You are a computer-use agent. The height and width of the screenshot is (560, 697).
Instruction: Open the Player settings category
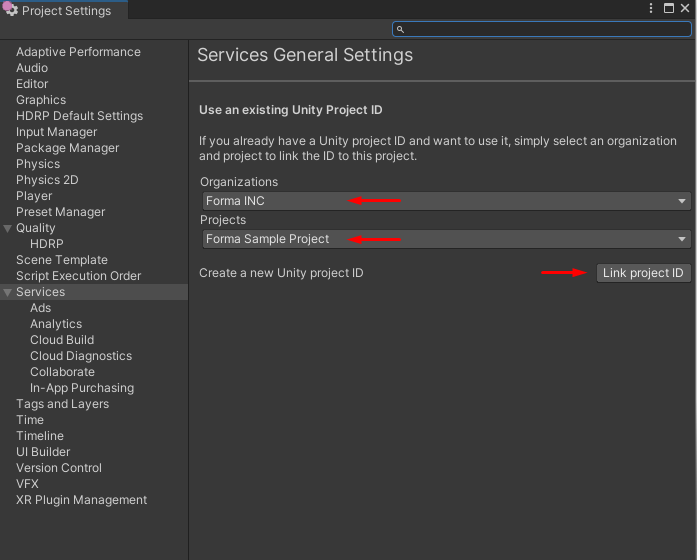(x=34, y=196)
